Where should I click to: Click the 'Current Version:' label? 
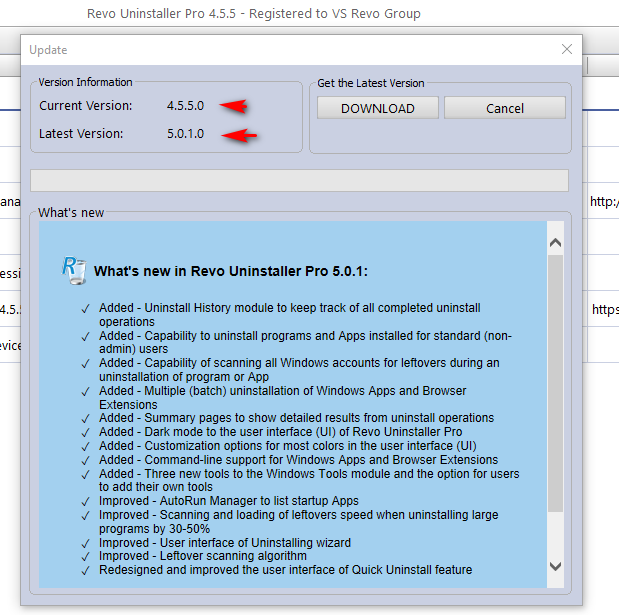pyautogui.click(x=86, y=106)
